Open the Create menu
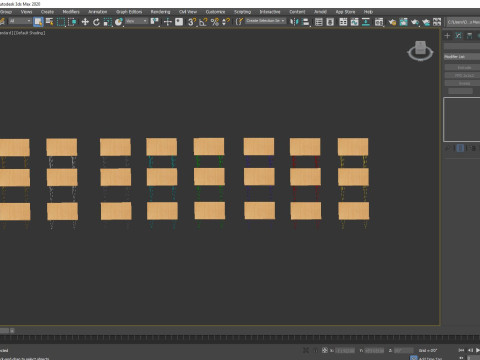 (x=47, y=12)
